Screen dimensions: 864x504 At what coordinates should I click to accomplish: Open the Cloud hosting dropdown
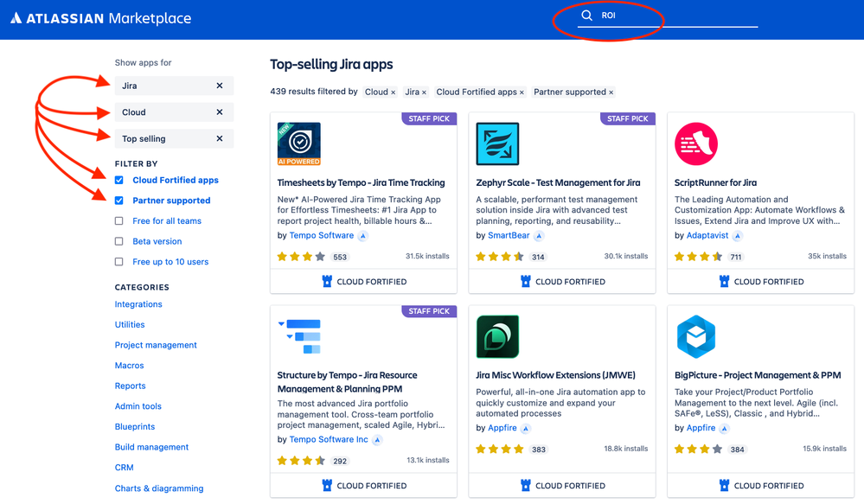coord(174,112)
